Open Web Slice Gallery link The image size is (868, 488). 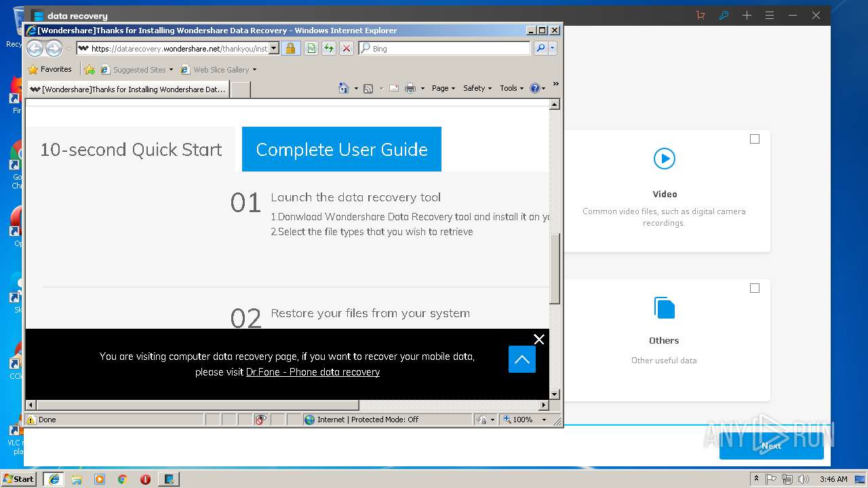coord(218,69)
